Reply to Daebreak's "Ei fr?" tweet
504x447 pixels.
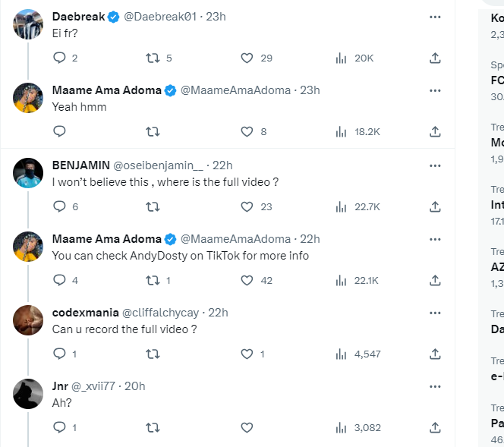click(60, 58)
